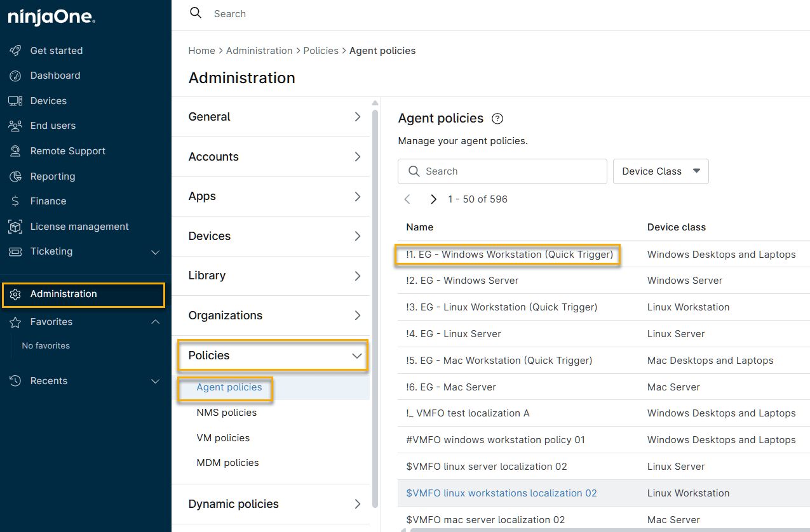810x532 pixels.
Task: Click '!4. EG - Linux Server' row name
Action: [x=454, y=334]
